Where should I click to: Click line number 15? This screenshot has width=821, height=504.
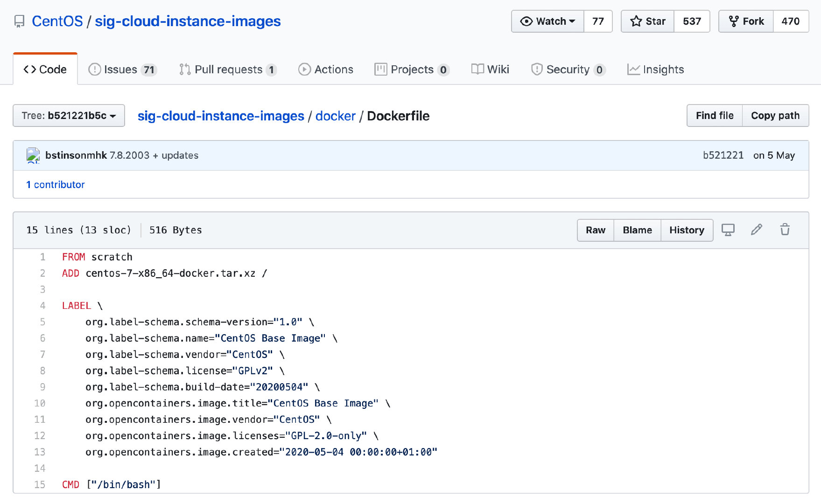pyautogui.click(x=40, y=485)
